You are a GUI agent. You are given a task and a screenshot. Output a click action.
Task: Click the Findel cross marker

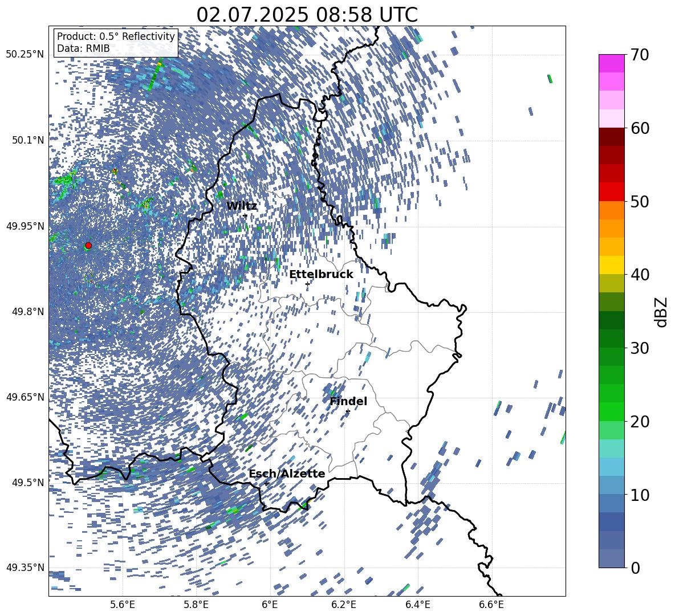(348, 411)
